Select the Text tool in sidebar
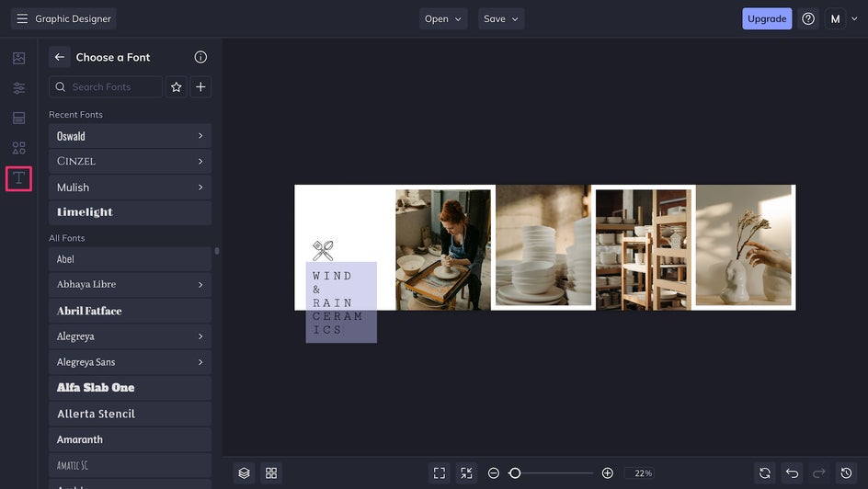Screen dimensions: 868x489 (18, 178)
